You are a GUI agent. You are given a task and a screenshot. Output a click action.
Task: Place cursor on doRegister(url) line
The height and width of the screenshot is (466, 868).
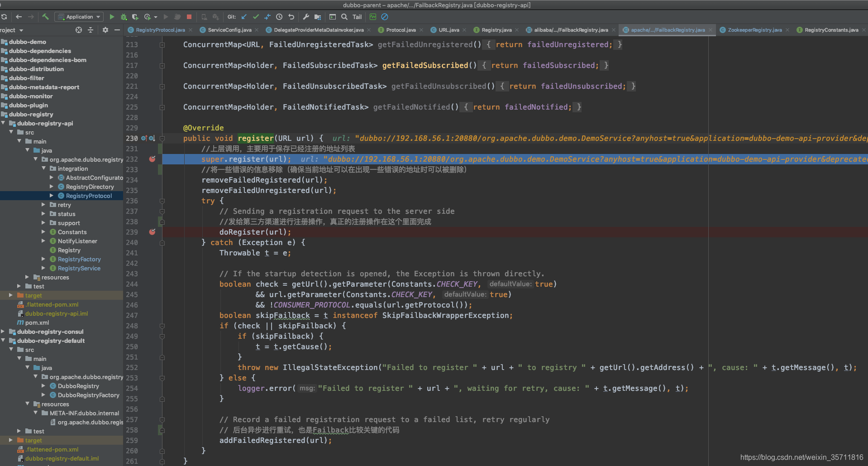coord(255,232)
